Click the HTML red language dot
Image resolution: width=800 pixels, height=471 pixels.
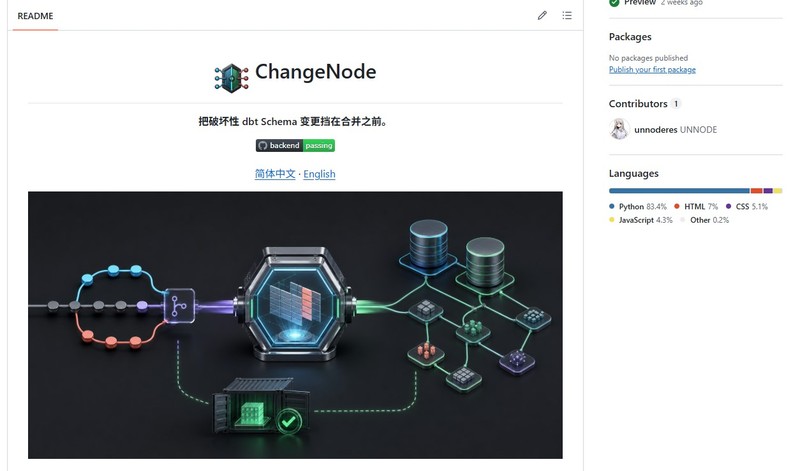point(677,206)
